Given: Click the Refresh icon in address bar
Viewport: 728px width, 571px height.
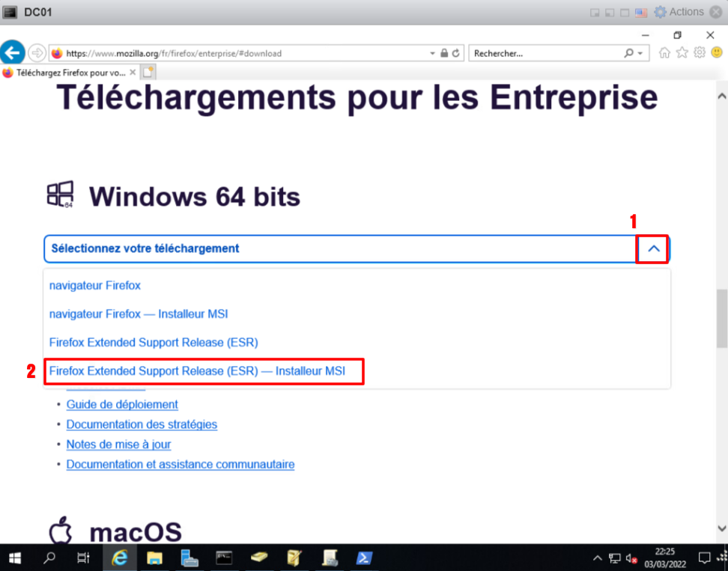Looking at the screenshot, I should click(x=456, y=54).
